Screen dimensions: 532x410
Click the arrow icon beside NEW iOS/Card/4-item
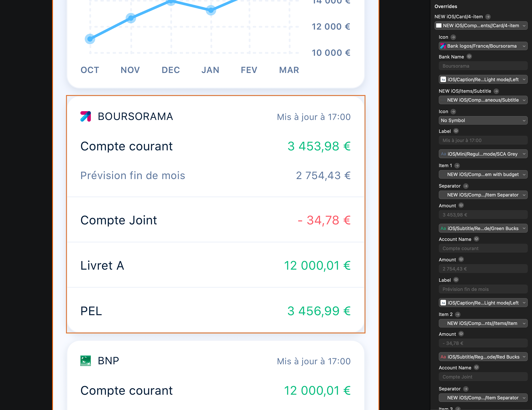pos(488,17)
